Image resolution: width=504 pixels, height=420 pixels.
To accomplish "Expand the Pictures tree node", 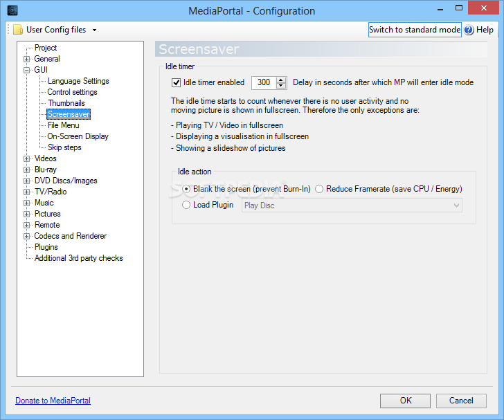I will coord(27,214).
